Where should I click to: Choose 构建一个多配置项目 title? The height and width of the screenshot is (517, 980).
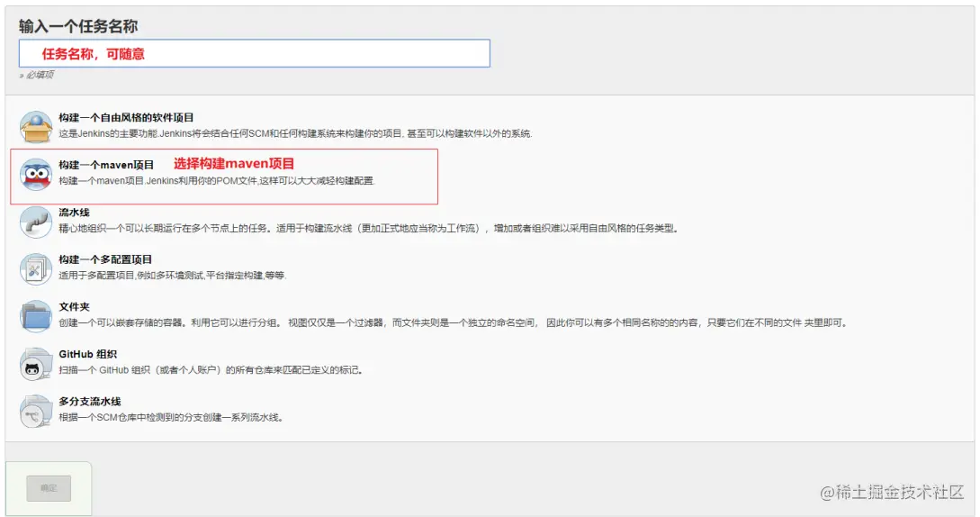105,259
